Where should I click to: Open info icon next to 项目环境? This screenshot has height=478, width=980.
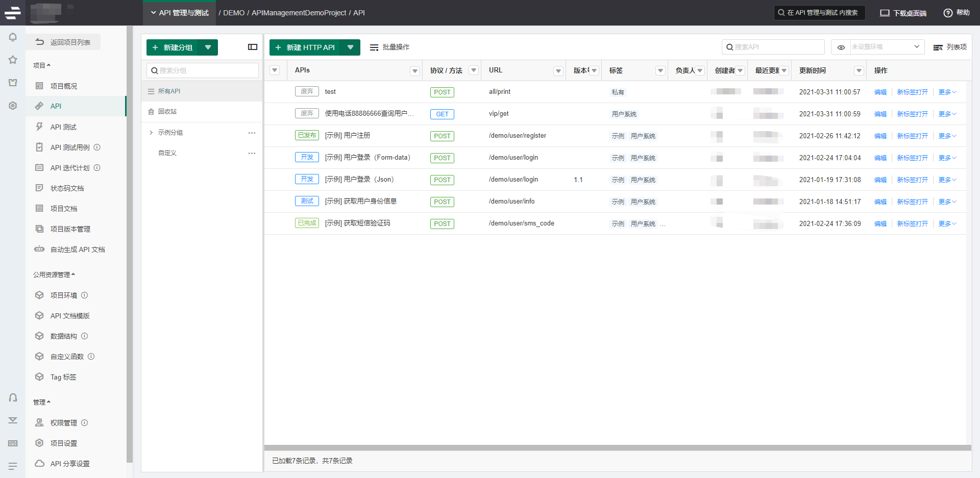tap(85, 295)
